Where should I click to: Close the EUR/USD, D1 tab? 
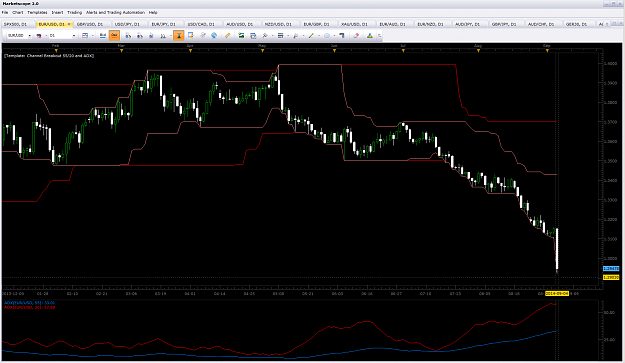coord(69,24)
